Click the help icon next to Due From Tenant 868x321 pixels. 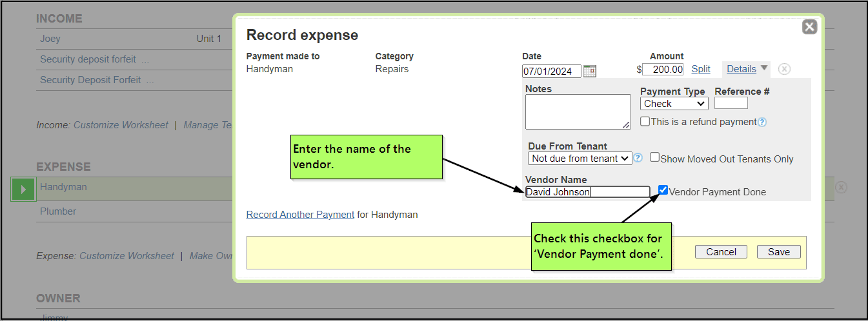pos(638,158)
